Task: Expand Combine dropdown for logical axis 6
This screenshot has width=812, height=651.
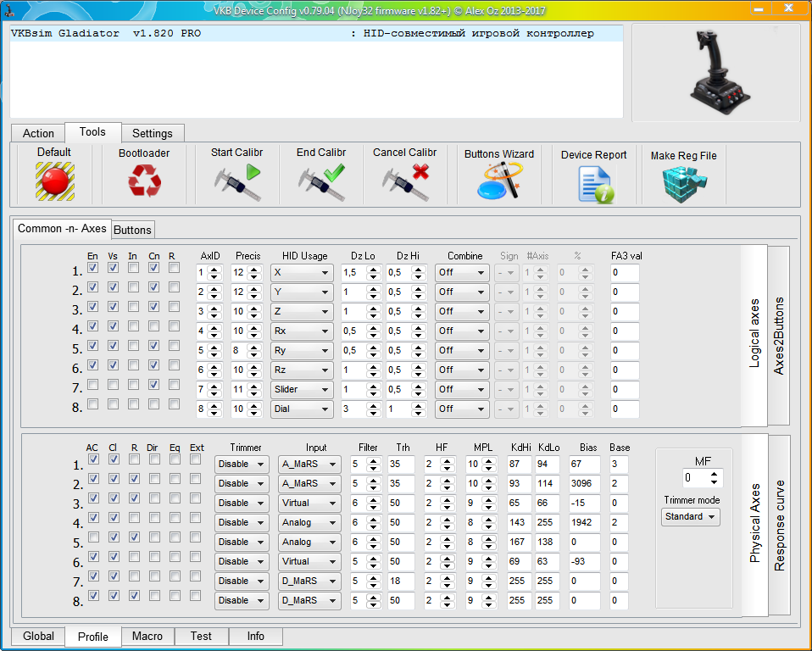Action: tap(462, 370)
